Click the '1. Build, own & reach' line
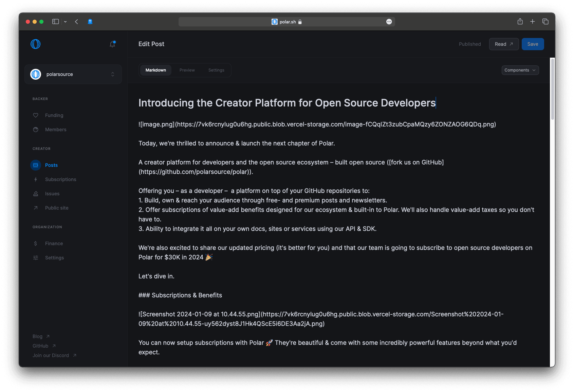574x392 pixels. pyautogui.click(x=263, y=200)
